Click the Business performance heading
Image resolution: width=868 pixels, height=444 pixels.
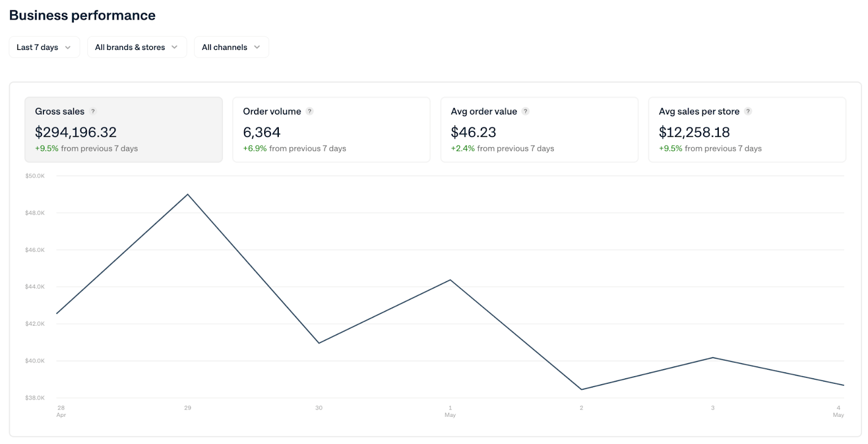[82, 15]
